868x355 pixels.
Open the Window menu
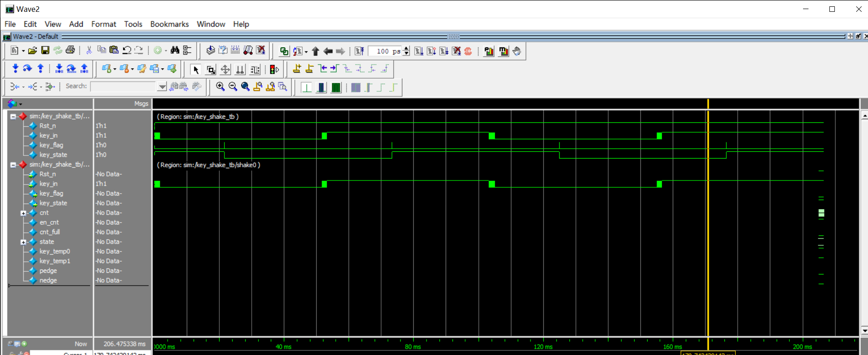point(211,24)
